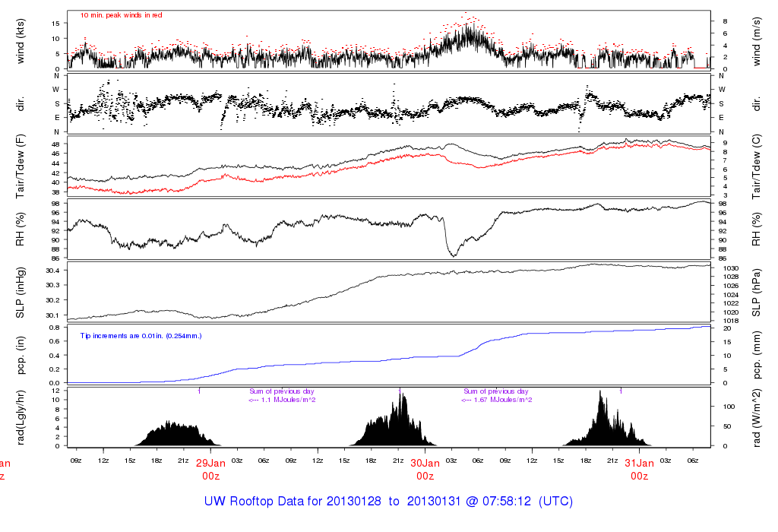Click the red "29Jan" date label
Image resolution: width=778 pixels, height=532 pixels.
(x=210, y=464)
